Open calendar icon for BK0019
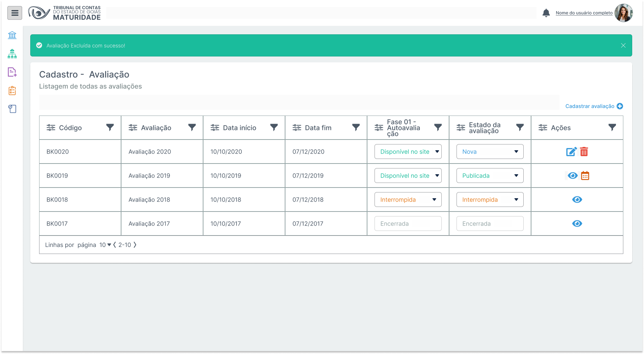Viewport: 644px width, 354px height. click(x=585, y=176)
